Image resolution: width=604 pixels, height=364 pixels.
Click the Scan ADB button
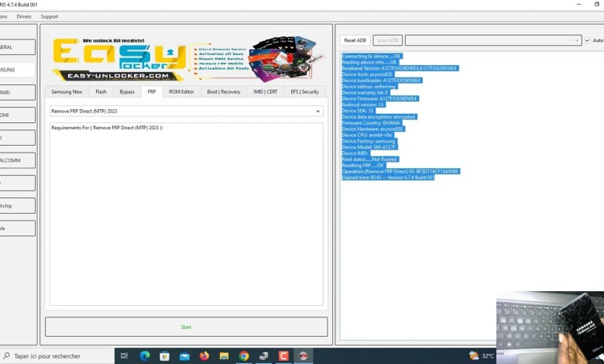pos(387,40)
